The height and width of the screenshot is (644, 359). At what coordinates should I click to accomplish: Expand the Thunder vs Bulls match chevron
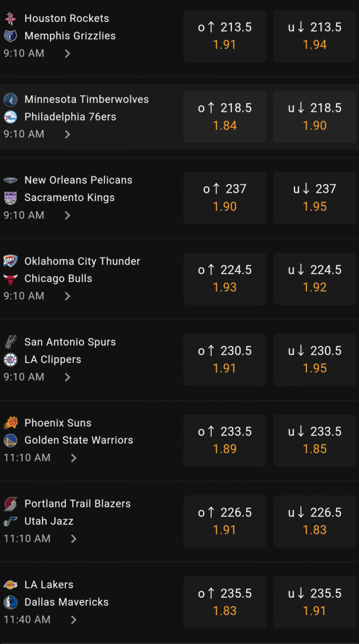[x=68, y=296]
